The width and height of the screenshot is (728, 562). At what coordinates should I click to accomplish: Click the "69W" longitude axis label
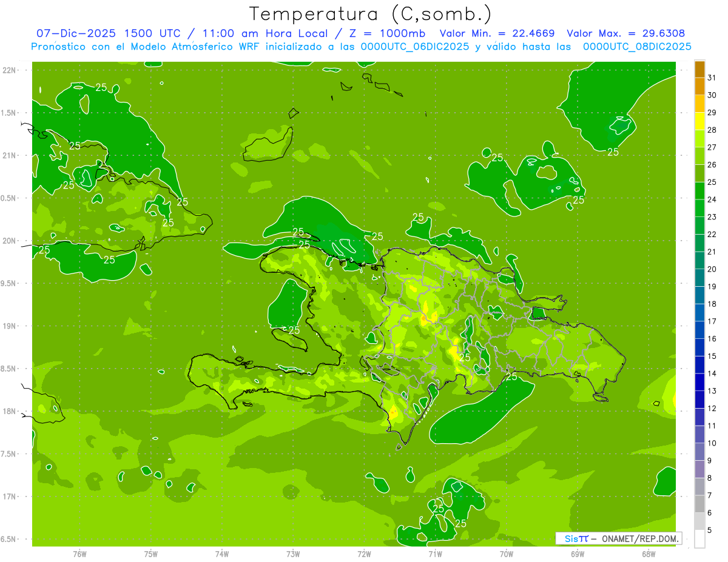click(578, 554)
